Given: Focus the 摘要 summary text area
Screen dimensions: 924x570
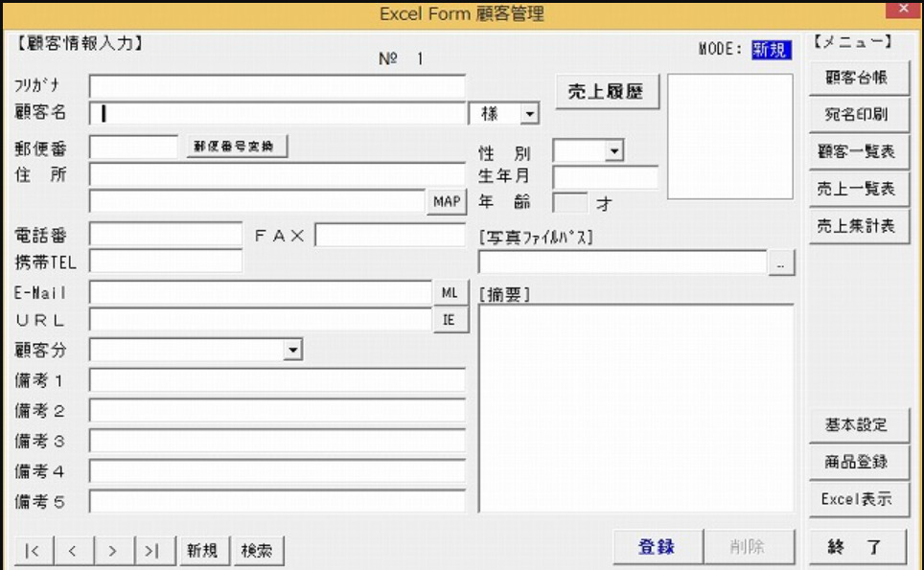Looking at the screenshot, I should 635,409.
